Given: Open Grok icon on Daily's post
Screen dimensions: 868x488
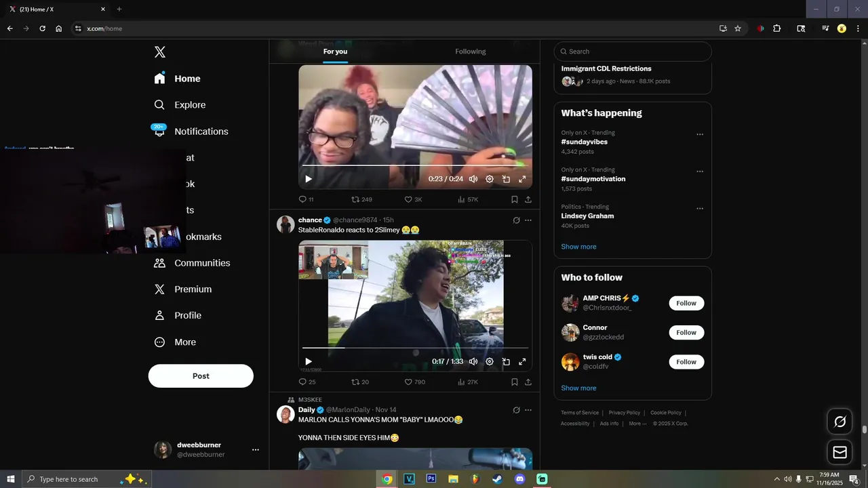Looking at the screenshot, I should pyautogui.click(x=516, y=410).
